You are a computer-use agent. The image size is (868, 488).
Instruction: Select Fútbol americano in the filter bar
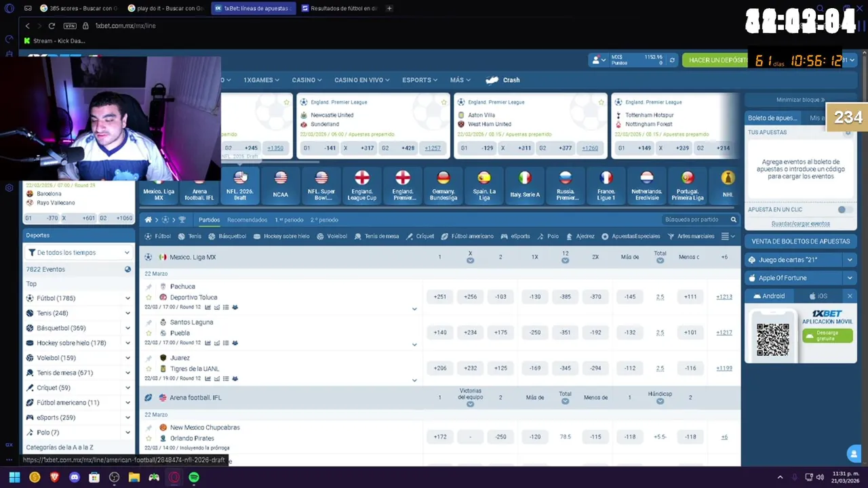point(467,237)
